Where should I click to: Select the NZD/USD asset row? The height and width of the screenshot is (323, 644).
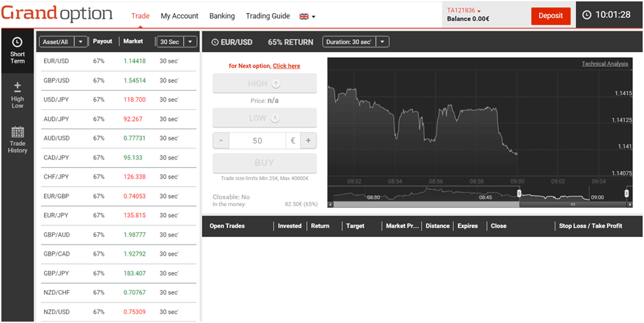coord(119,312)
